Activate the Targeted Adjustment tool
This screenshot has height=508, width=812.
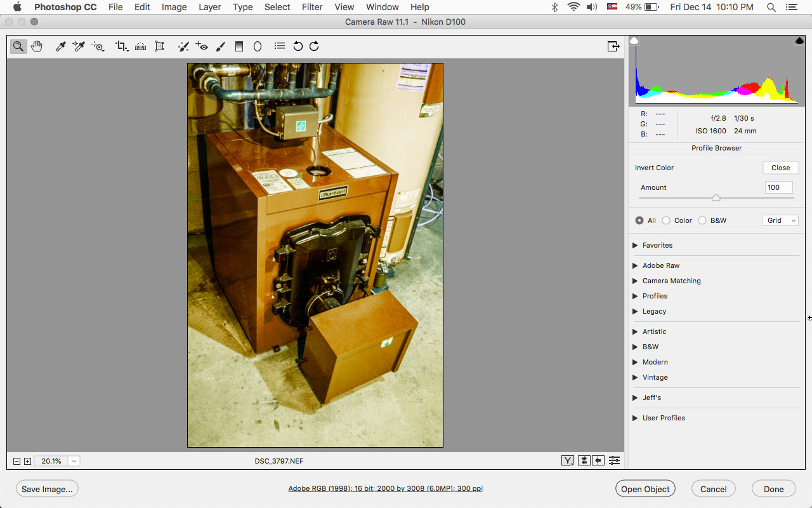(x=98, y=46)
